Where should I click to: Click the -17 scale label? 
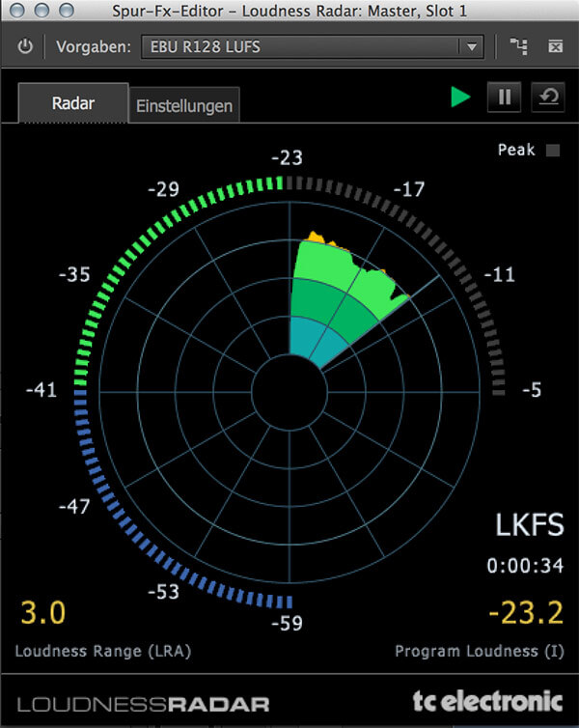click(409, 189)
